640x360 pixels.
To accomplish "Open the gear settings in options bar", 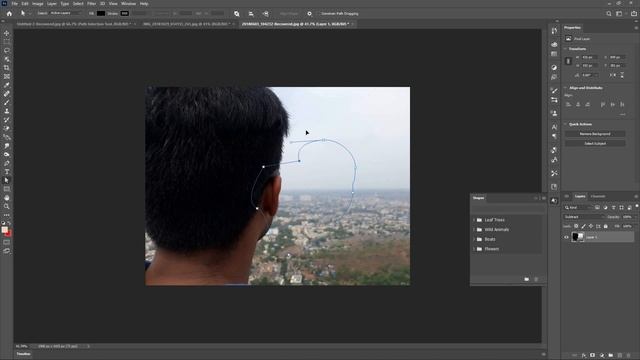I will click(309, 13).
